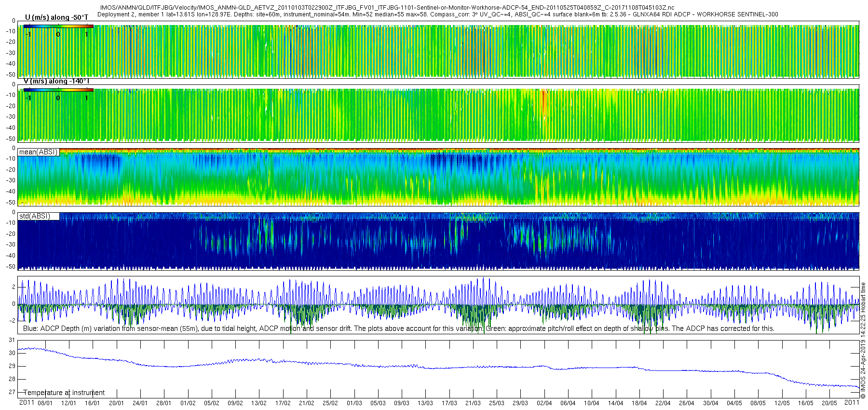Click the 28 tick on temperature axis
This screenshot has height=410, width=868.
click(12, 379)
